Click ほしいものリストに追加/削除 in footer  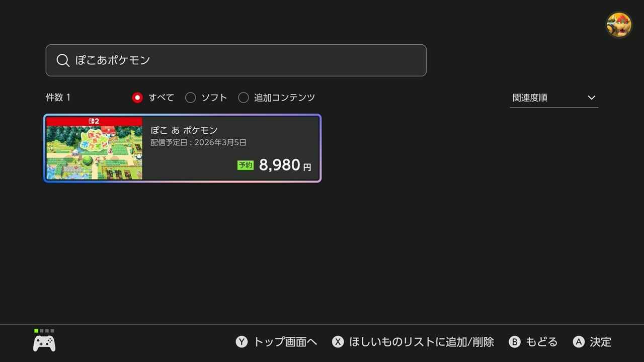pos(421,342)
